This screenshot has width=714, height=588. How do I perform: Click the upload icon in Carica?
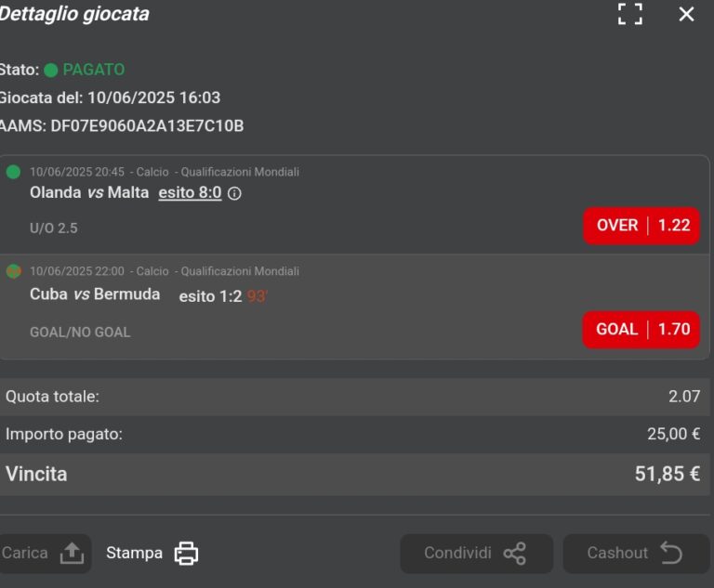point(72,553)
